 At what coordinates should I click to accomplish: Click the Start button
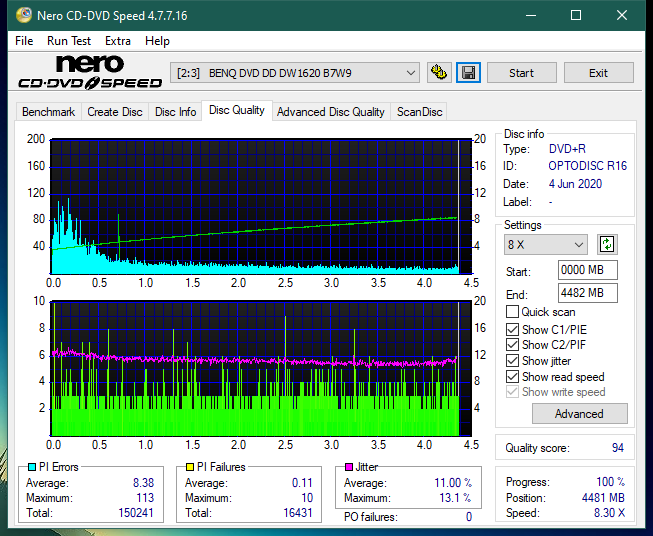pos(521,73)
